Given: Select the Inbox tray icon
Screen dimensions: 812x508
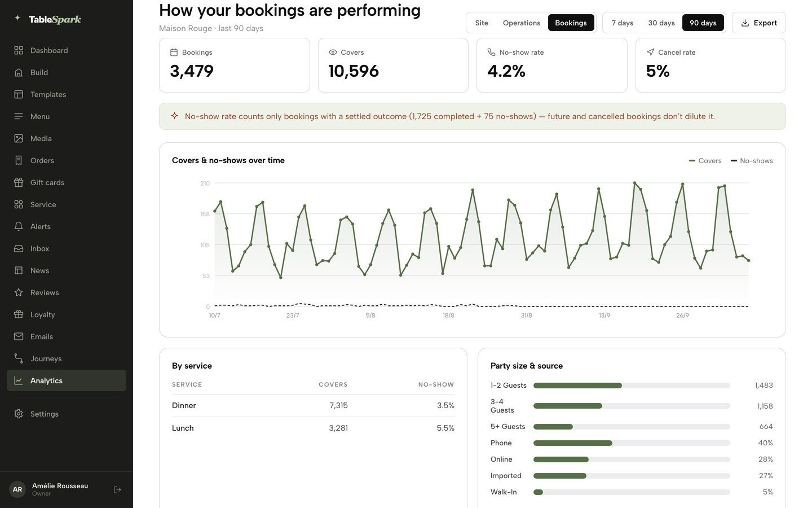Looking at the screenshot, I should [x=19, y=248].
